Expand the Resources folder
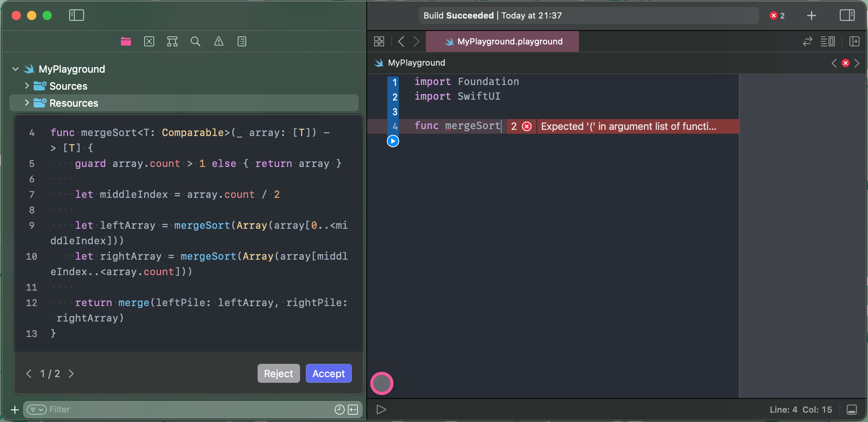 27,103
